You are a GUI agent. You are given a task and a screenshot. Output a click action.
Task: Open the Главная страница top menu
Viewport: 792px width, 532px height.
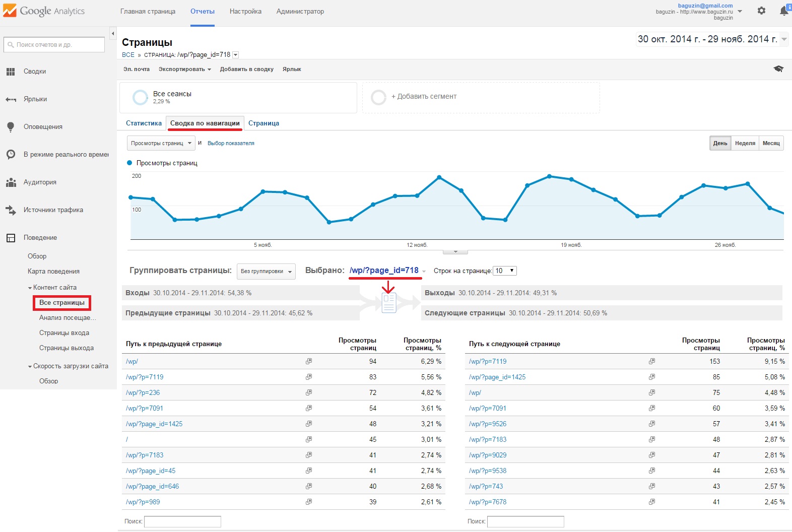(148, 11)
